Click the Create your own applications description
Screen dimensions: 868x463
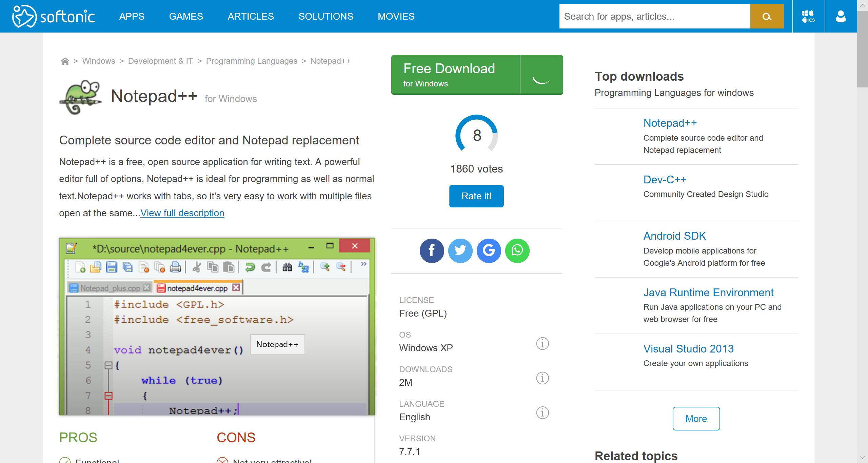pyautogui.click(x=696, y=363)
